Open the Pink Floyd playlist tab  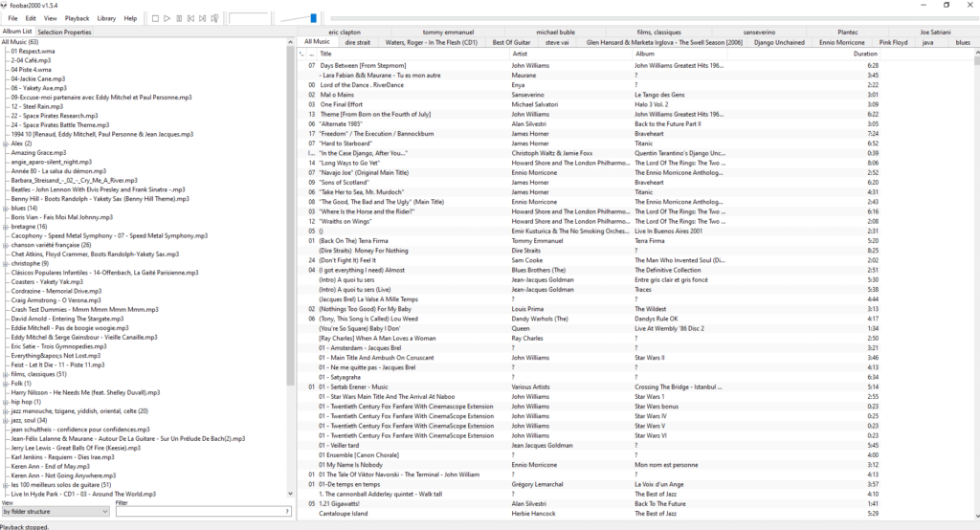tap(893, 42)
